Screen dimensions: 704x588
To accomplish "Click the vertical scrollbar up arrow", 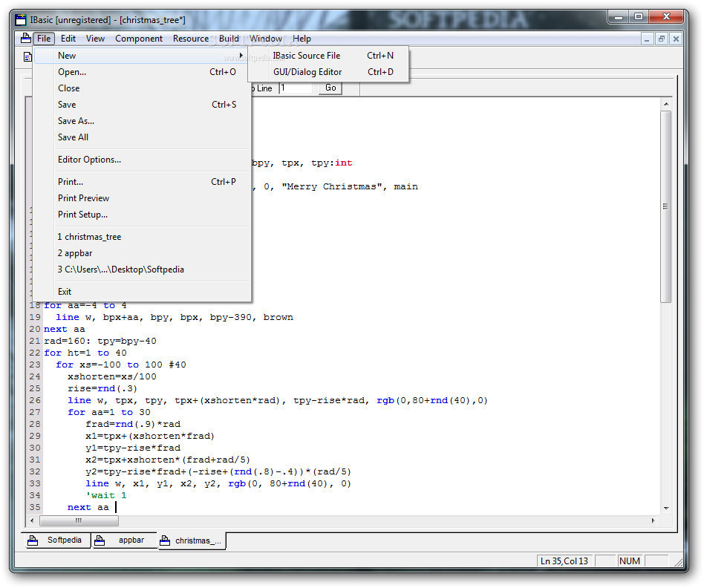I will (x=666, y=104).
